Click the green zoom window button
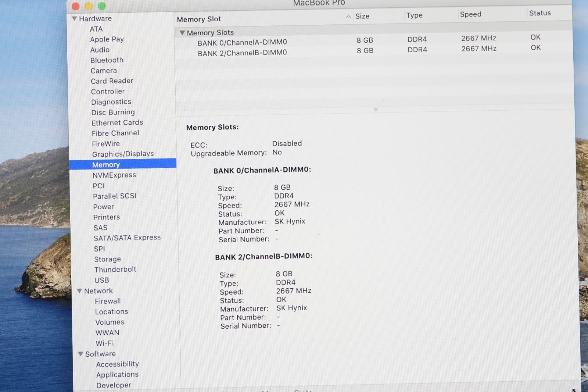This screenshot has height=392, width=588. (102, 6)
